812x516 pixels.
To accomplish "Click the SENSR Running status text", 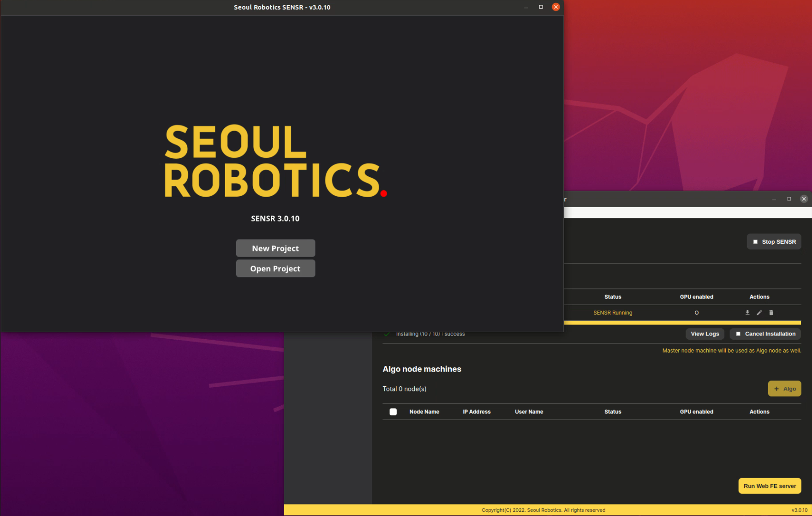I will [613, 312].
